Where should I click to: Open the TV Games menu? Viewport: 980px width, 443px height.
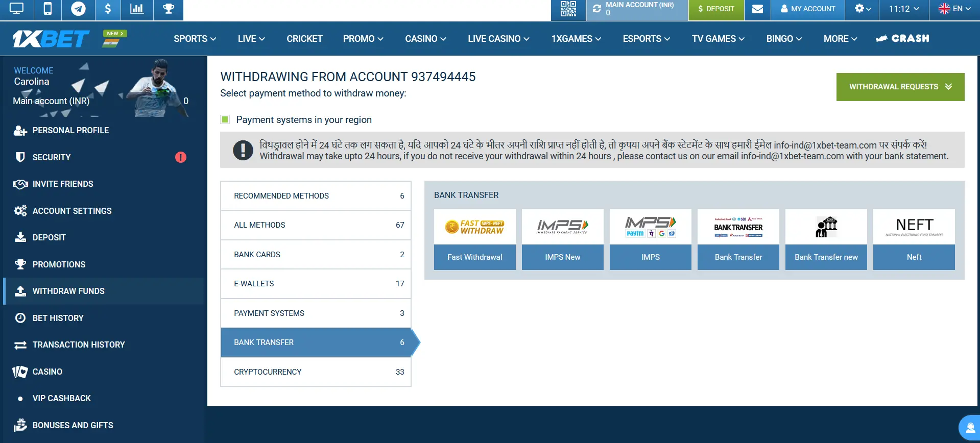[718, 39]
